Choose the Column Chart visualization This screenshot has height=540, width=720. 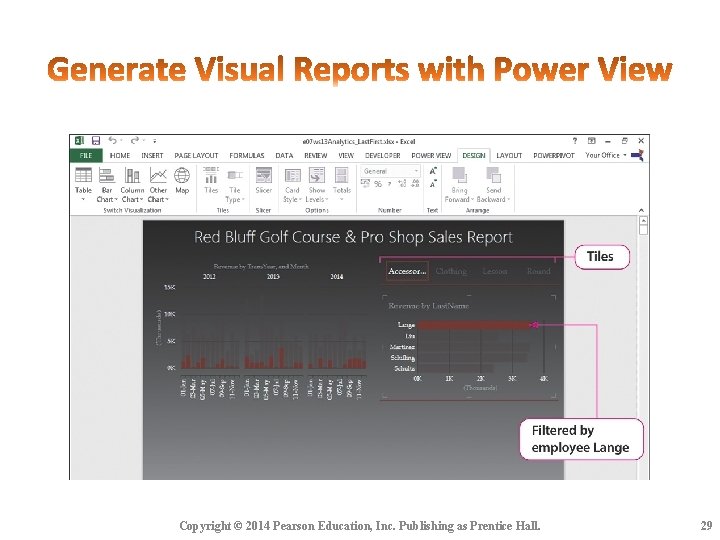(132, 185)
